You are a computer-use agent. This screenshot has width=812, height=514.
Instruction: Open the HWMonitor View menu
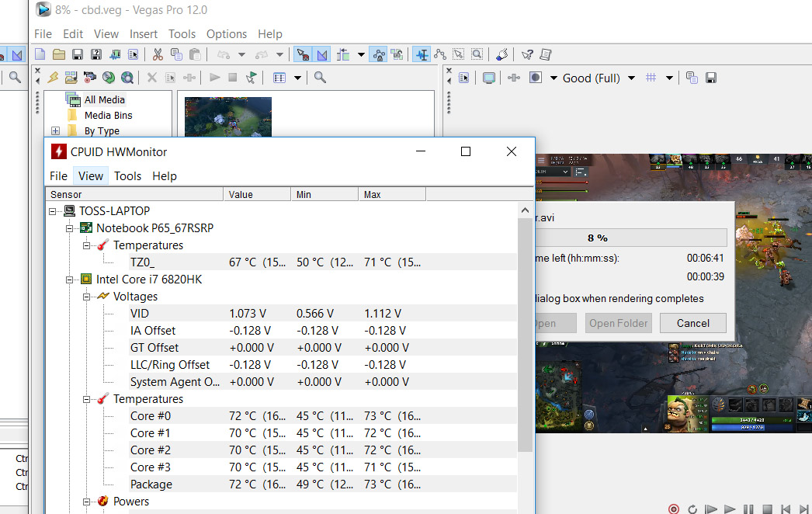(91, 176)
